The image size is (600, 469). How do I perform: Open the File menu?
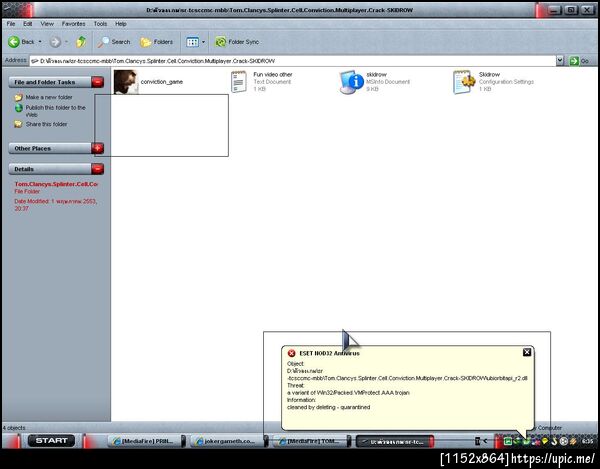point(11,24)
